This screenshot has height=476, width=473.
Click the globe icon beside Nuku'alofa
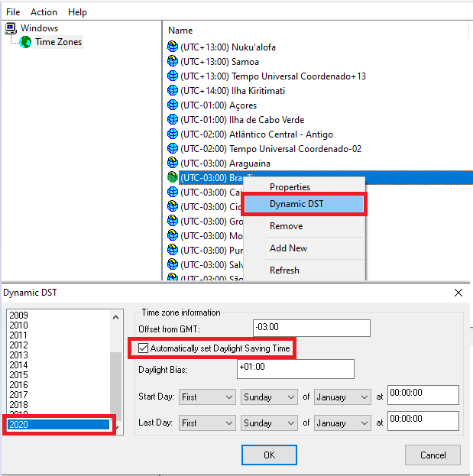pos(173,47)
